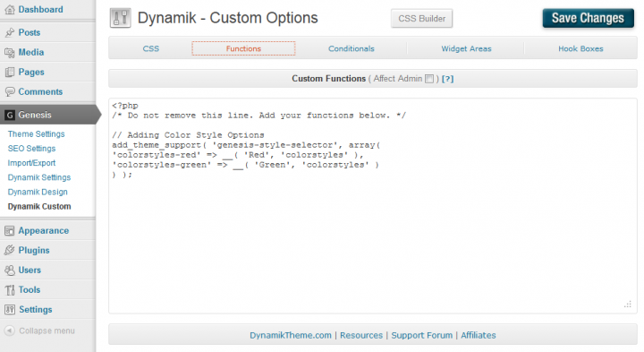This screenshot has width=644, height=352.
Task: Click the Appearance icon in sidebar
Action: point(10,231)
